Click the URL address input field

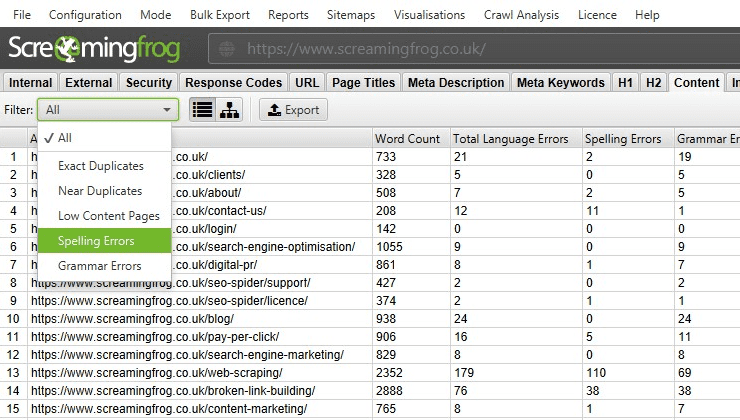[x=474, y=49]
